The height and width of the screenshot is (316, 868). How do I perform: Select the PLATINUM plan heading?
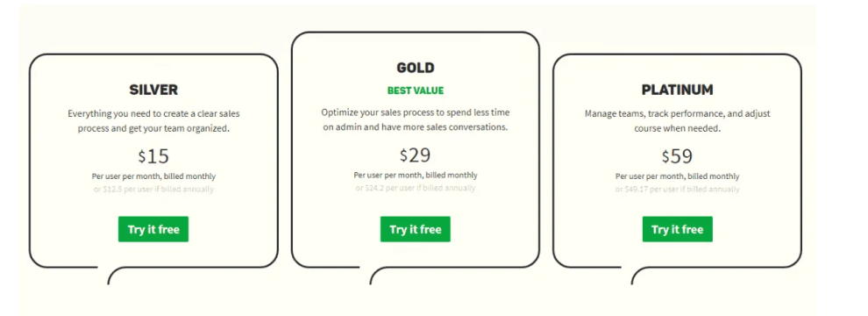678,90
